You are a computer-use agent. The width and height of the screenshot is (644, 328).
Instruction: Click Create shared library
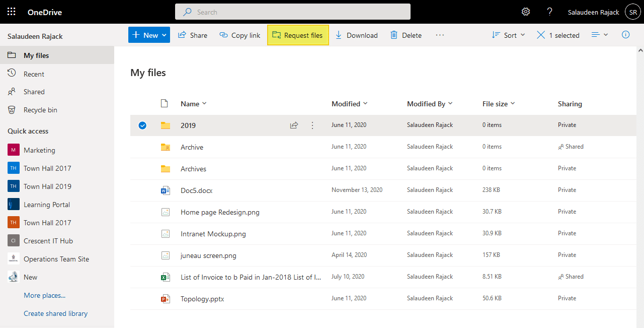coord(55,313)
